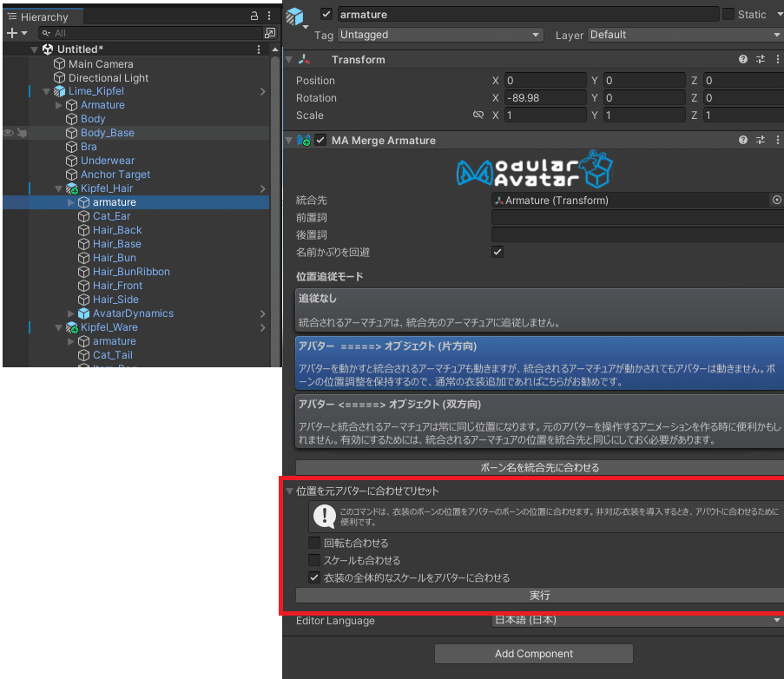
Task: Click the create (+) icon in the Hierarchy
Action: coord(10,32)
